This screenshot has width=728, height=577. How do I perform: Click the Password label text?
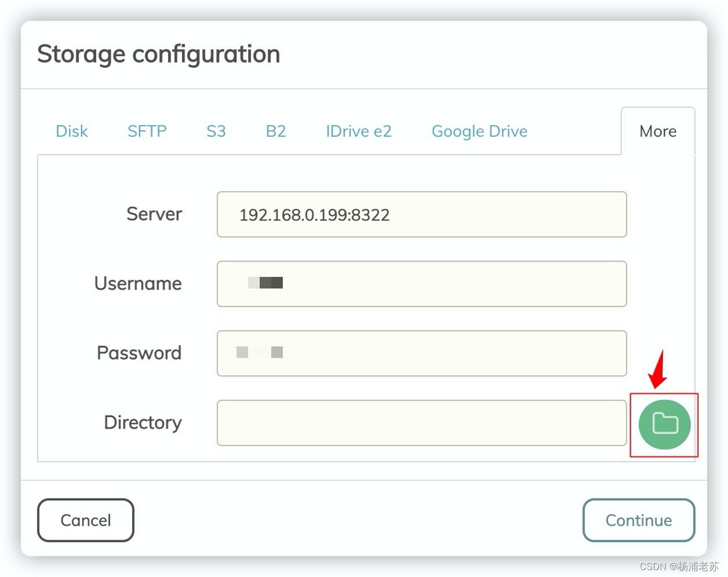click(139, 353)
